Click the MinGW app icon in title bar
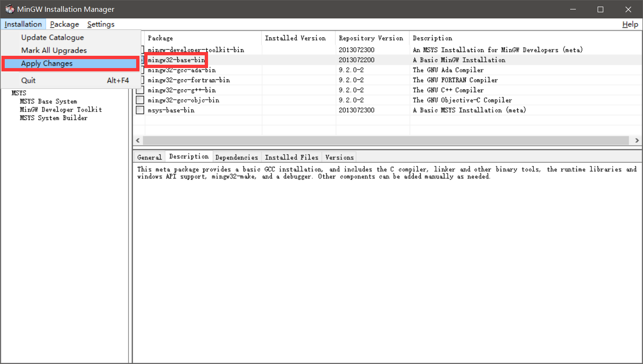This screenshot has width=643, height=364. tap(9, 9)
